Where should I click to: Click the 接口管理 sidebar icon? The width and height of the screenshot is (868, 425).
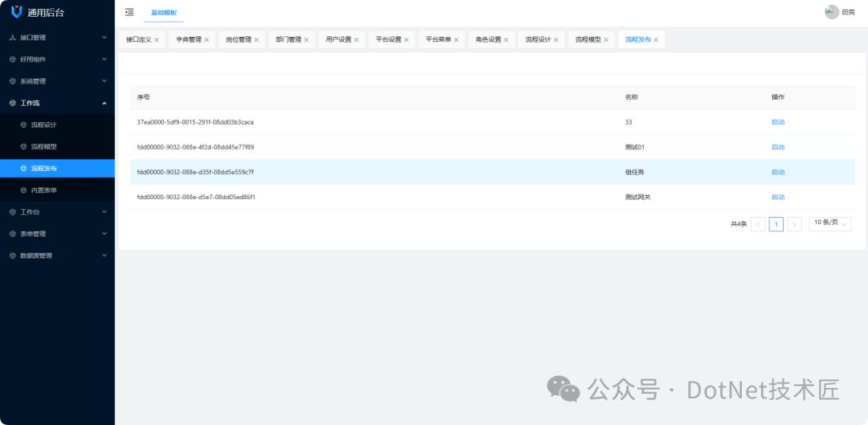12,38
